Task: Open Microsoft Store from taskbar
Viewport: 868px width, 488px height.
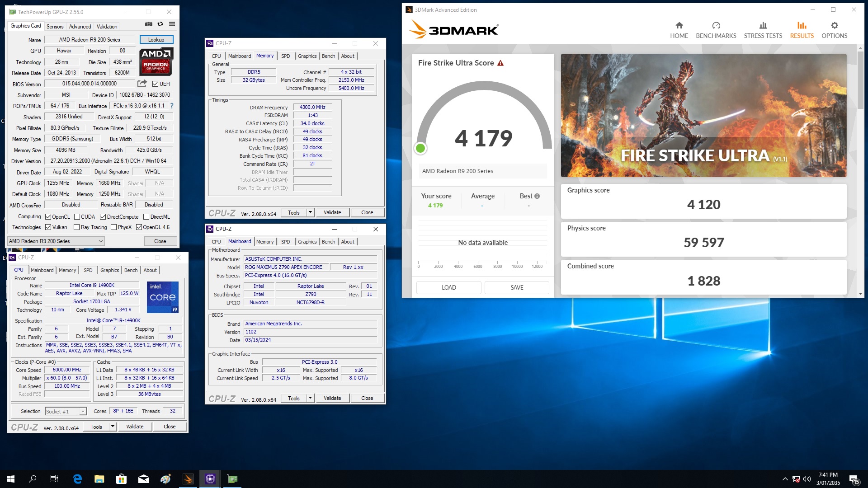Action: (121, 479)
